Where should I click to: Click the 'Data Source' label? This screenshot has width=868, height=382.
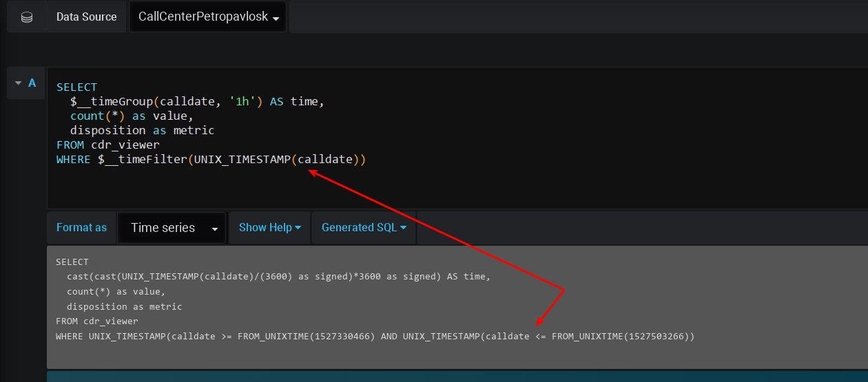(x=86, y=17)
